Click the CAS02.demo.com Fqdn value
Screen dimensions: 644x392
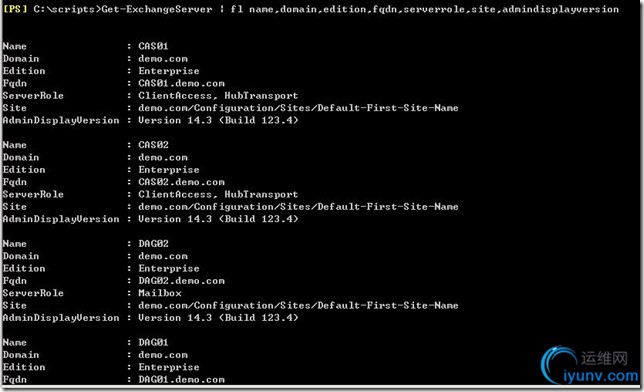coord(181,182)
